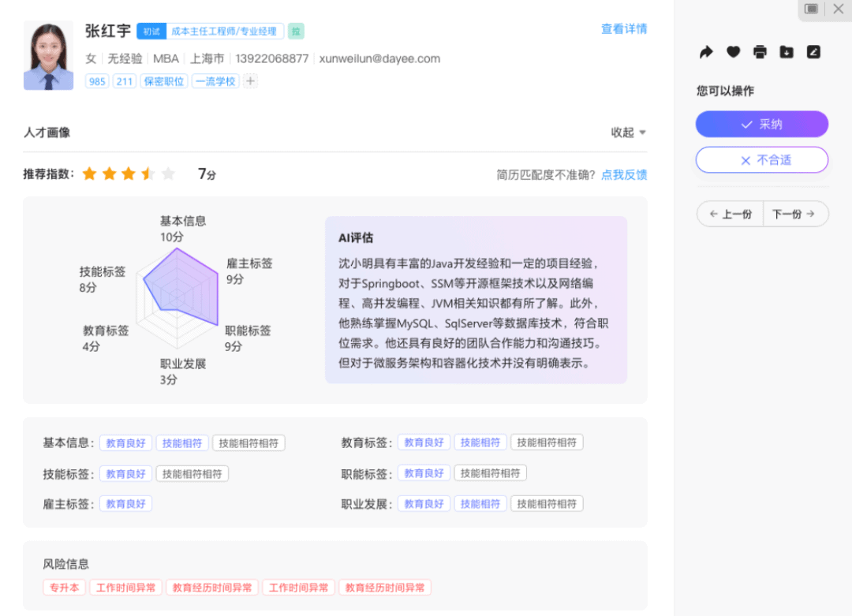Collapse the 人才画像 section via 收起
The width and height of the screenshot is (852, 616).
pos(629,133)
